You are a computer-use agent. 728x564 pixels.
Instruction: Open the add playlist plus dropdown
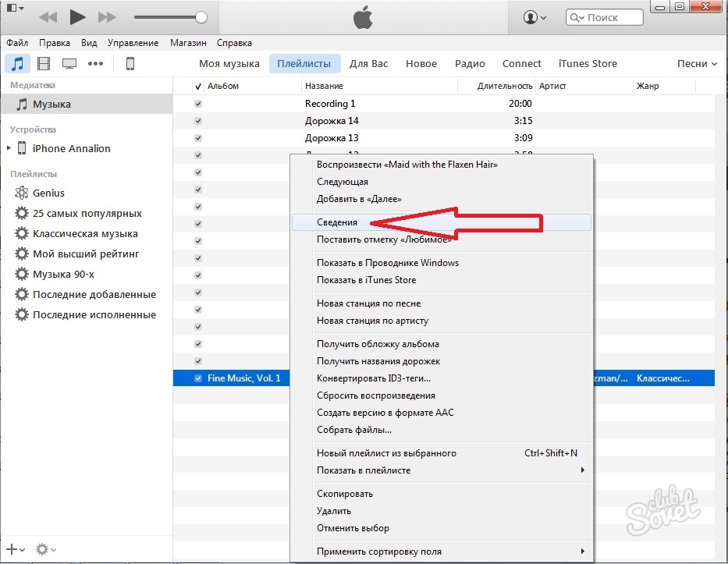[x=16, y=549]
